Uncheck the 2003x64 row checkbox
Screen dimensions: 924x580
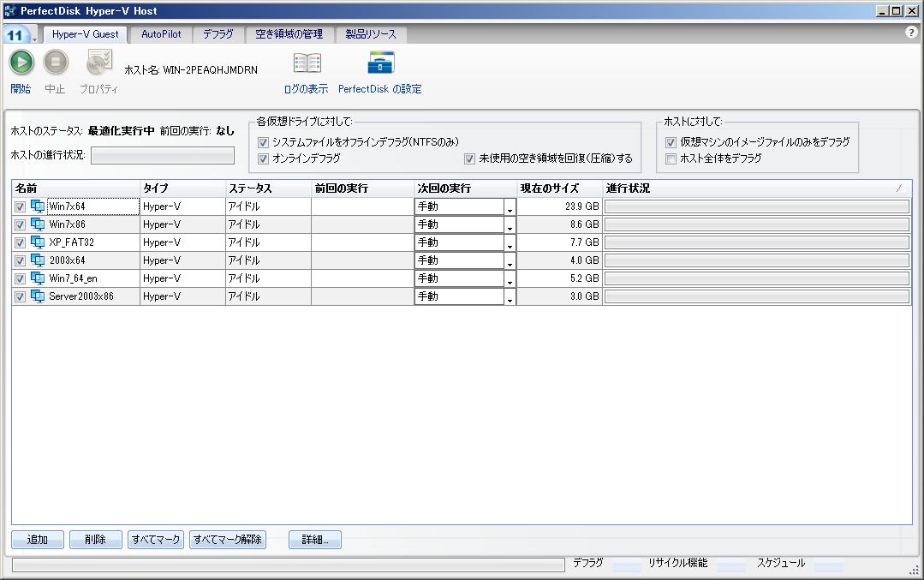(20, 260)
